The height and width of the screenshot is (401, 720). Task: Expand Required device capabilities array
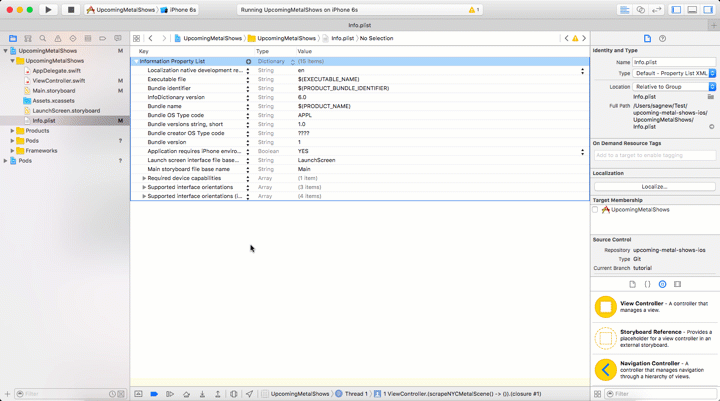pyautogui.click(x=144, y=178)
